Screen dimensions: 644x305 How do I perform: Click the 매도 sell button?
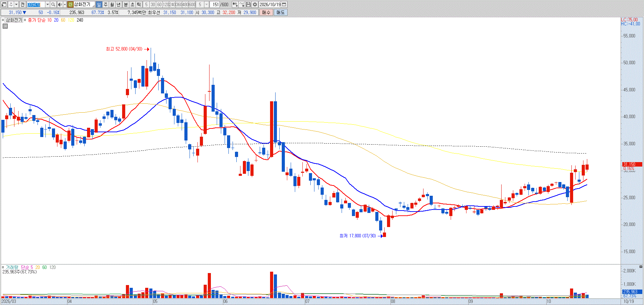click(280, 12)
